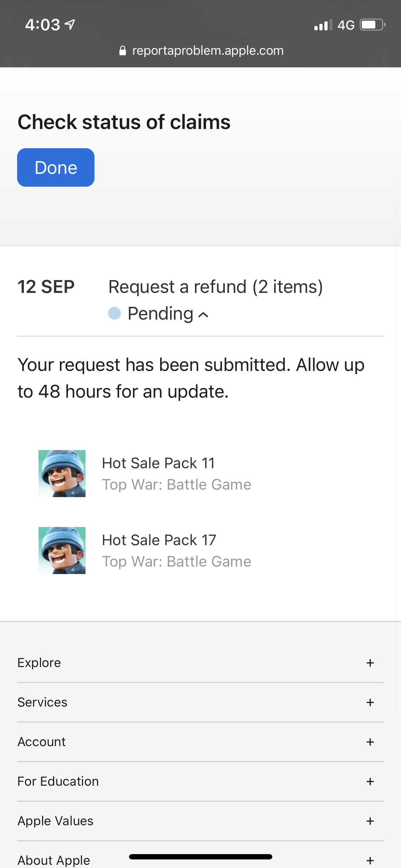The height and width of the screenshot is (868, 401).
Task: Tap the Hot Sale Pack 17 game icon
Action: point(62,551)
